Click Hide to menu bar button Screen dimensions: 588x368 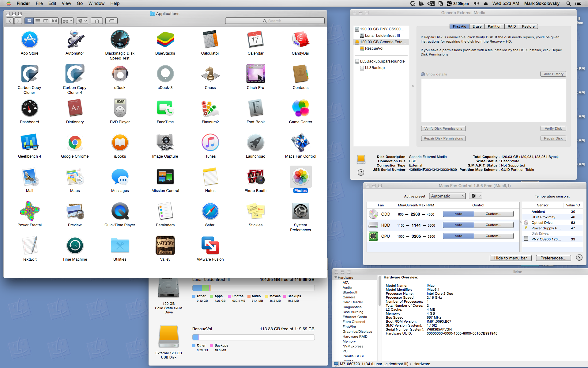point(510,258)
